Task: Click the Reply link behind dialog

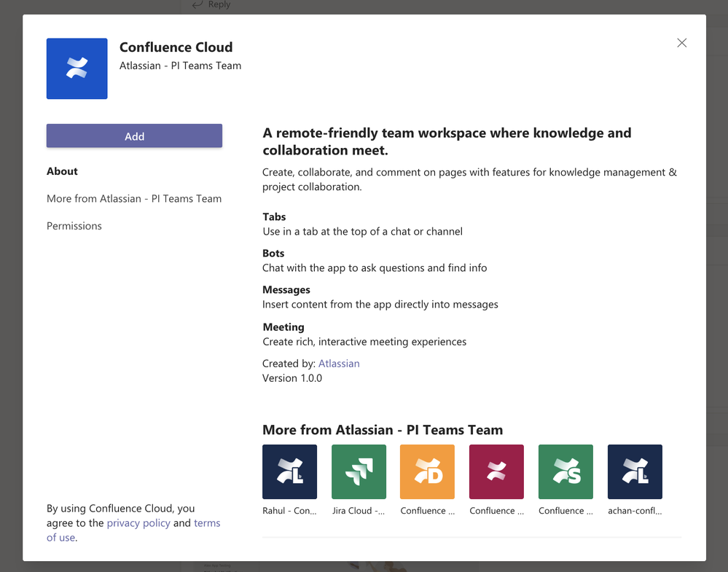Action: (x=212, y=4)
